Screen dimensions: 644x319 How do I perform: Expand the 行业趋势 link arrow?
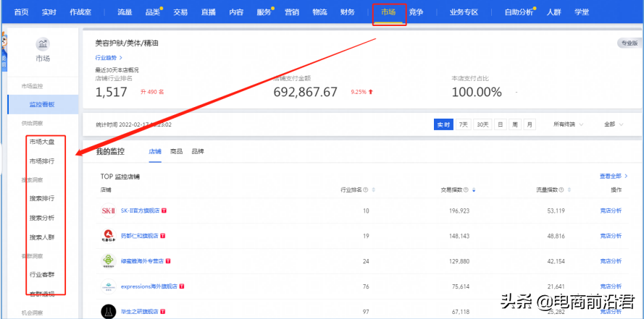[121, 57]
